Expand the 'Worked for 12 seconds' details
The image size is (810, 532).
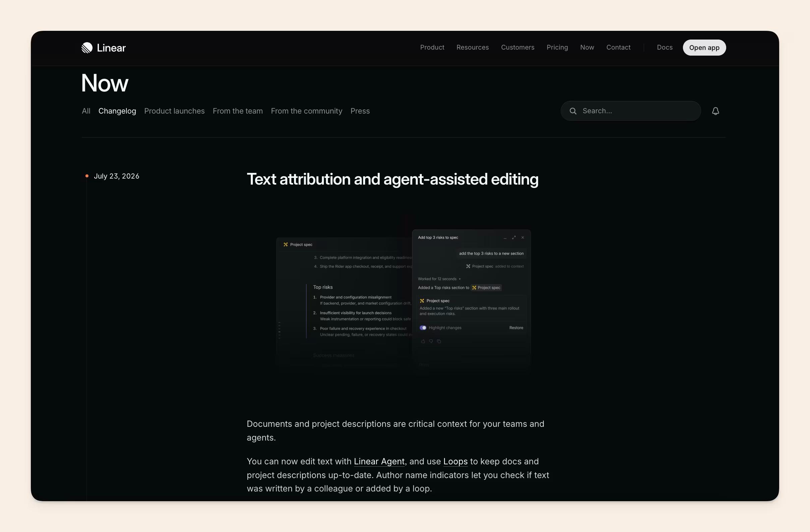(440, 279)
